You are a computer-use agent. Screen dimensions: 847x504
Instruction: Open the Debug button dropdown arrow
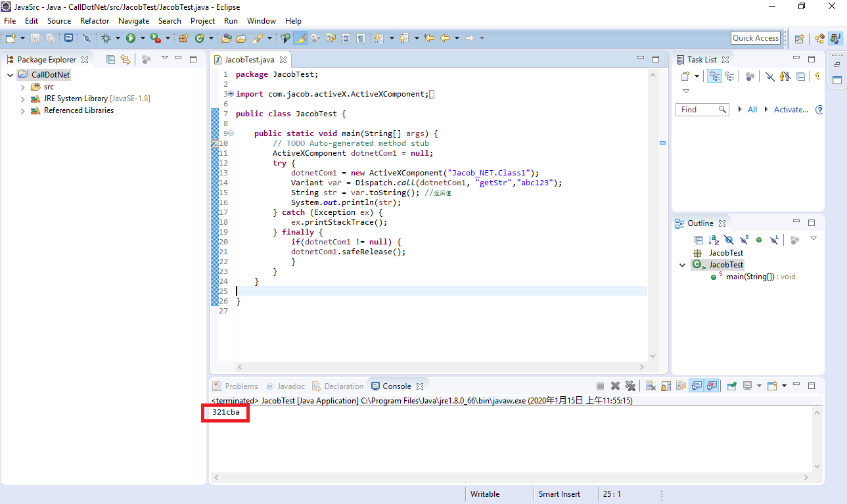pyautogui.click(x=118, y=39)
